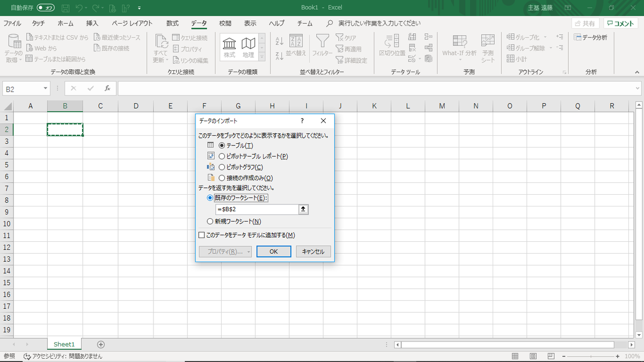Image resolution: width=644 pixels, height=362 pixels.
Task: Open the フィルター tool
Action: pyautogui.click(x=323, y=47)
